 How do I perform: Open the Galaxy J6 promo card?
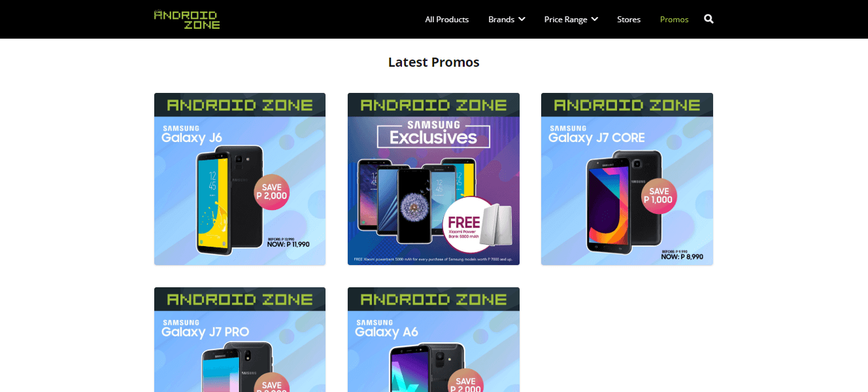pyautogui.click(x=240, y=179)
